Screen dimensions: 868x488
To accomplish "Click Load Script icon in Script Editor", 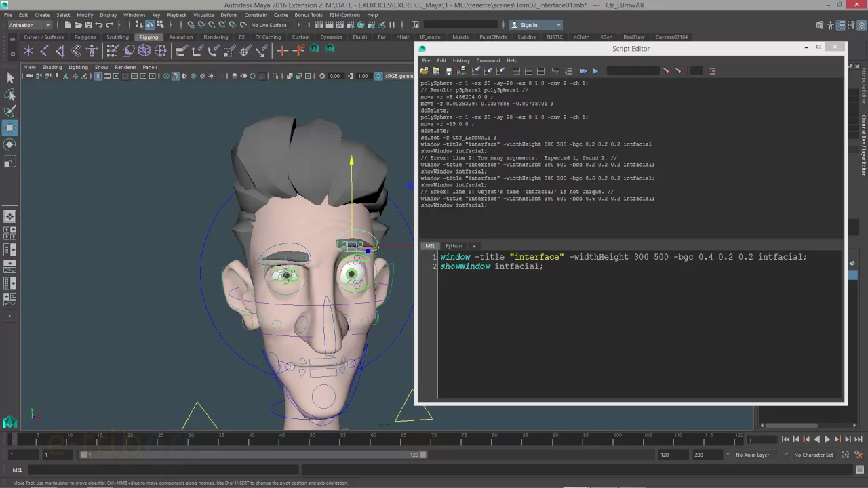I will click(424, 70).
